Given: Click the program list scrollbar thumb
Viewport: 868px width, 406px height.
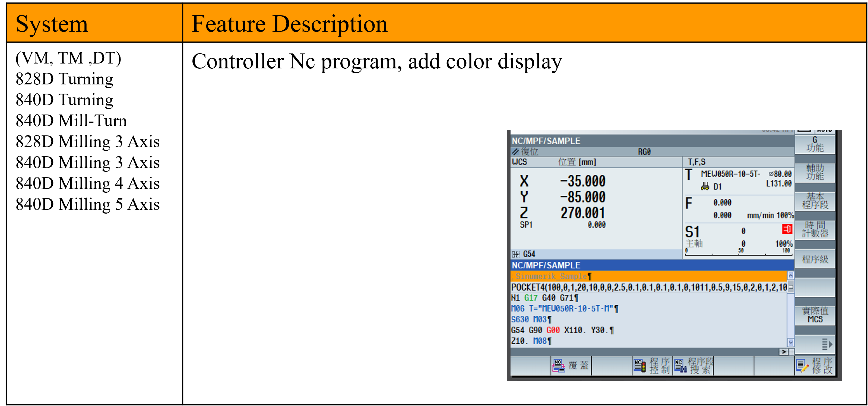Looking at the screenshot, I should 790,287.
